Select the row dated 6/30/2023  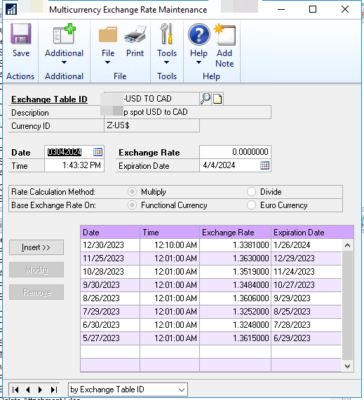(x=211, y=325)
